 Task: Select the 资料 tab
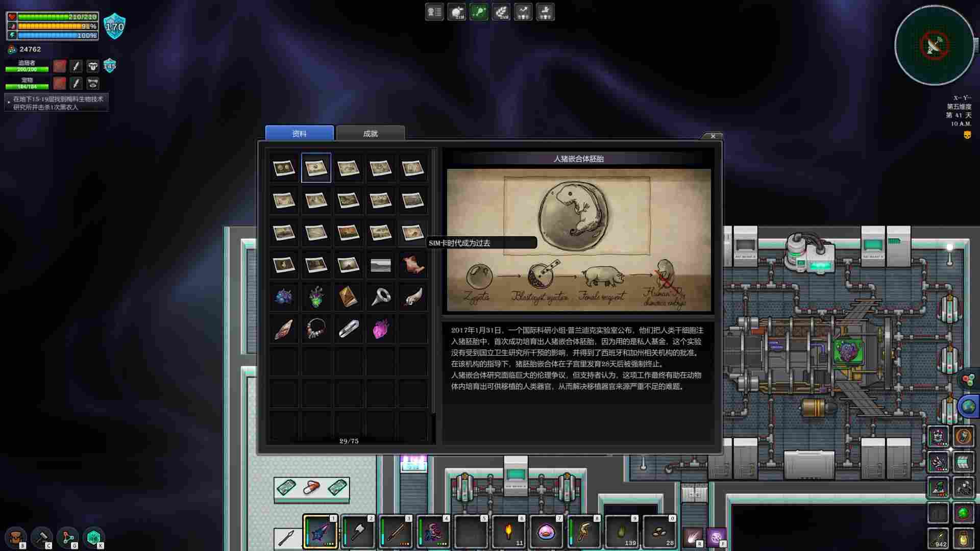[x=299, y=134]
